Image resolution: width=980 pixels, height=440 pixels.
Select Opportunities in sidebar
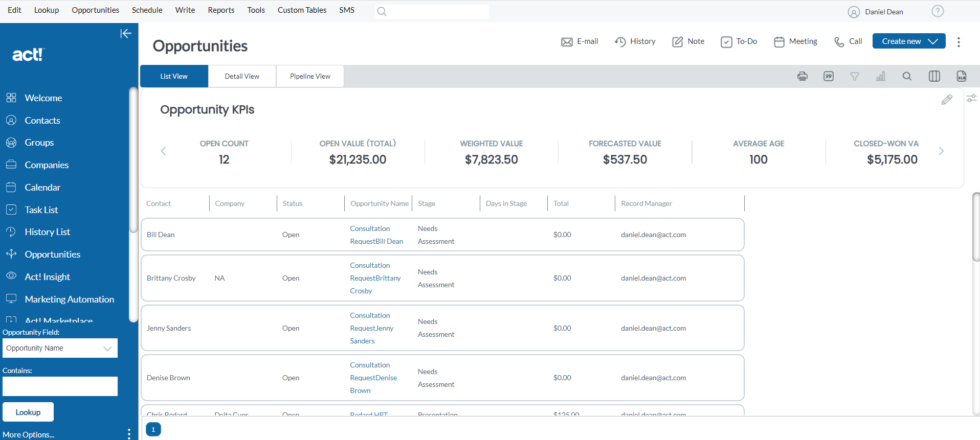[x=52, y=254]
